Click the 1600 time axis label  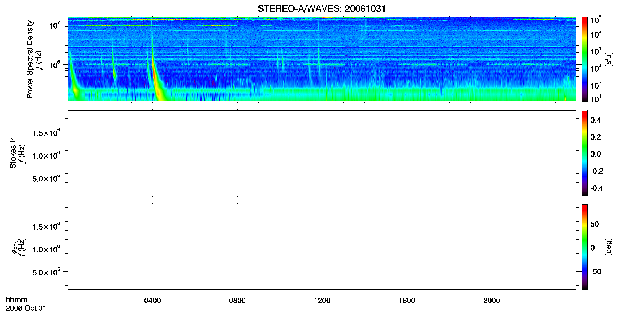407,301
